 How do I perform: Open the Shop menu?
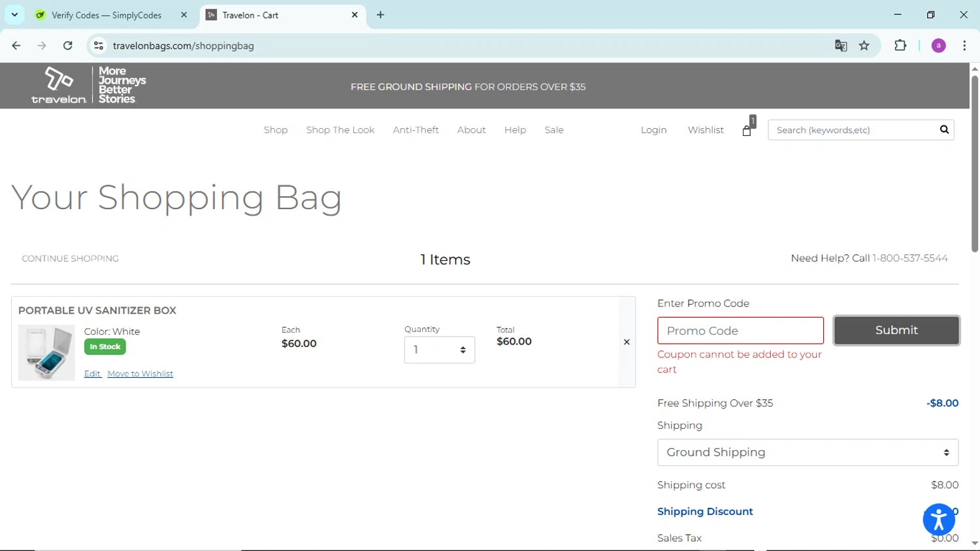tap(276, 130)
